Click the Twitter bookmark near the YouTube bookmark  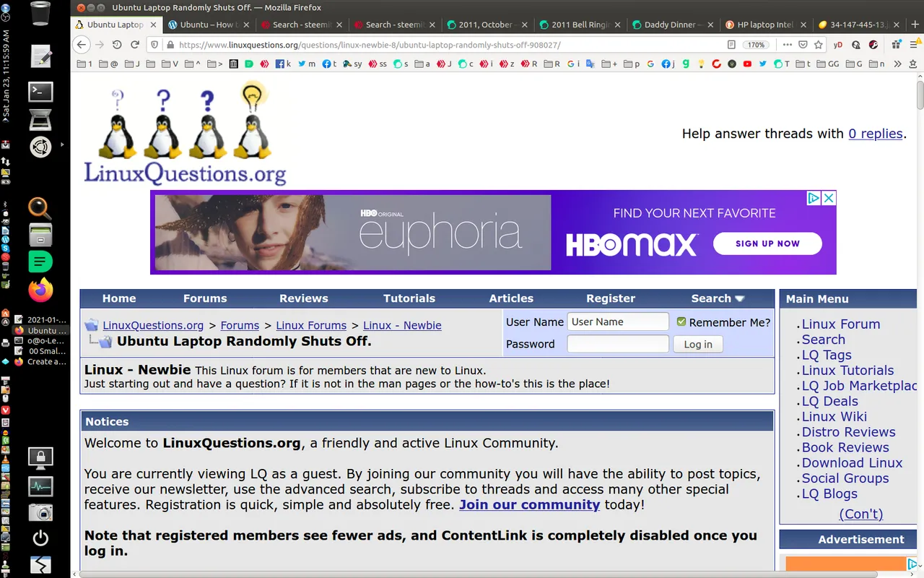762,64
